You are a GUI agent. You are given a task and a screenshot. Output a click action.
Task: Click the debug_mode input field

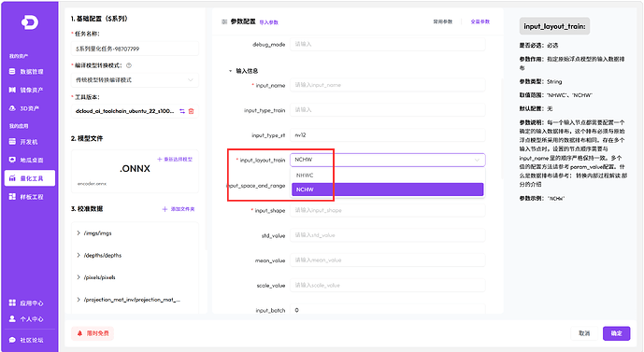[388, 44]
